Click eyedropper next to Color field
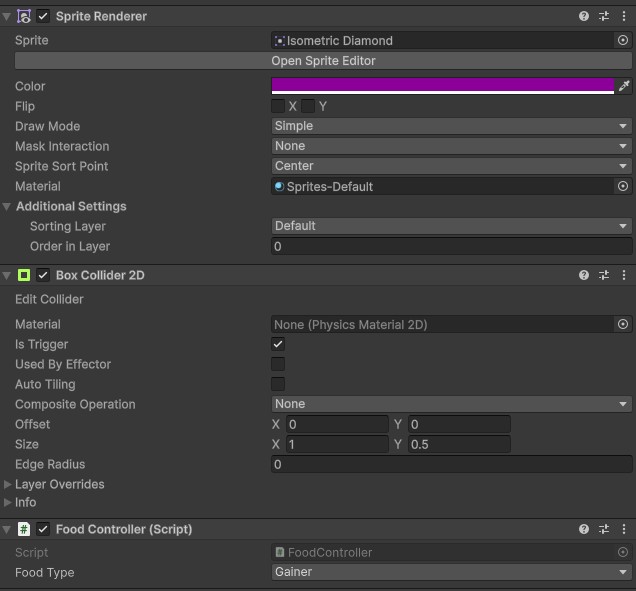The height and width of the screenshot is (591, 636). (x=624, y=86)
